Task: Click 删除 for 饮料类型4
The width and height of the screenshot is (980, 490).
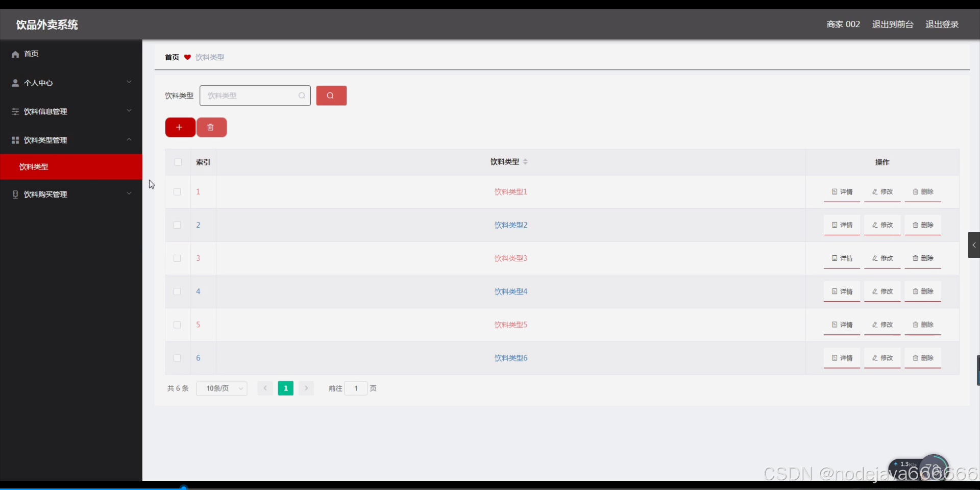Action: coord(923,291)
